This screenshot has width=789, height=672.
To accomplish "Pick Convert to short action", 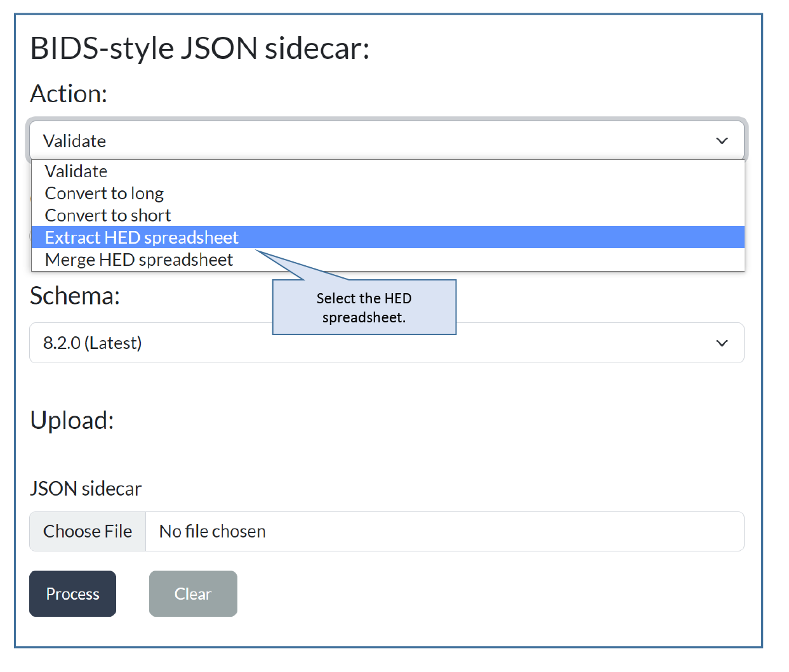I will tap(108, 216).
